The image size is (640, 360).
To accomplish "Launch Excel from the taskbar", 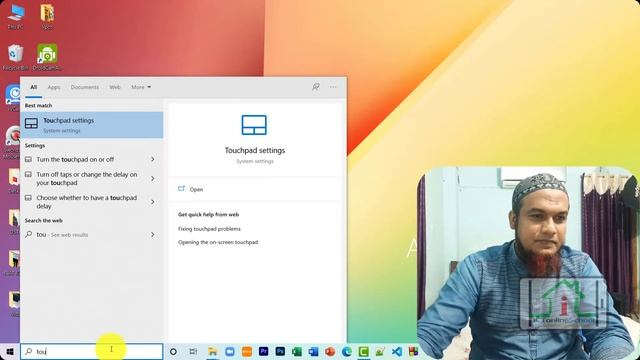I will click(297, 351).
